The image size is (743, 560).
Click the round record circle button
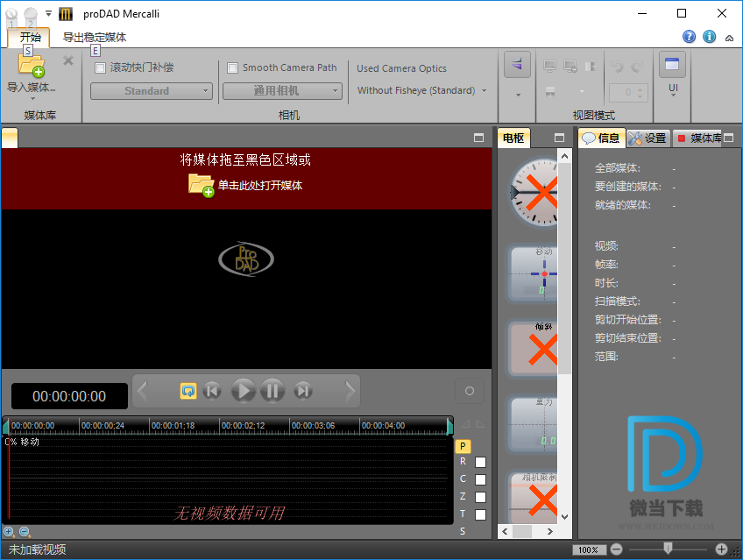pyautogui.click(x=470, y=391)
